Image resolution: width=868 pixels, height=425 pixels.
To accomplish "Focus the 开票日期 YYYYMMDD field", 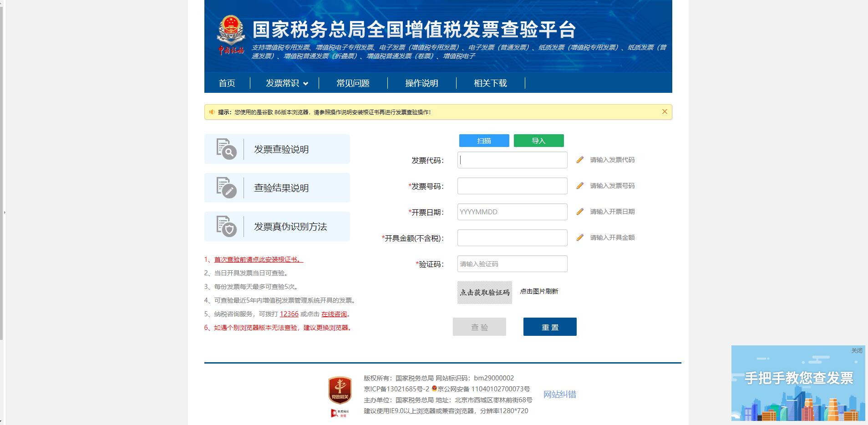I will point(512,212).
